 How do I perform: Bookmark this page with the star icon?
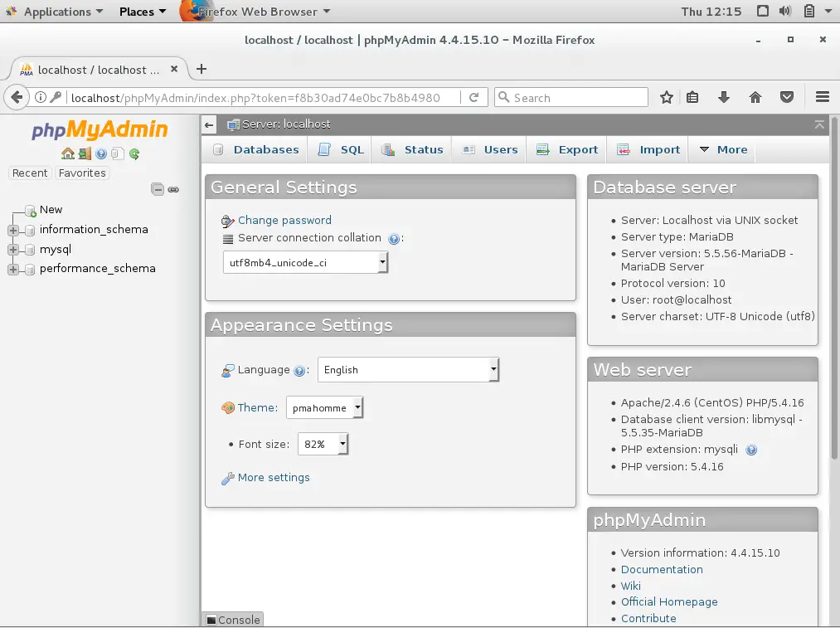(667, 98)
